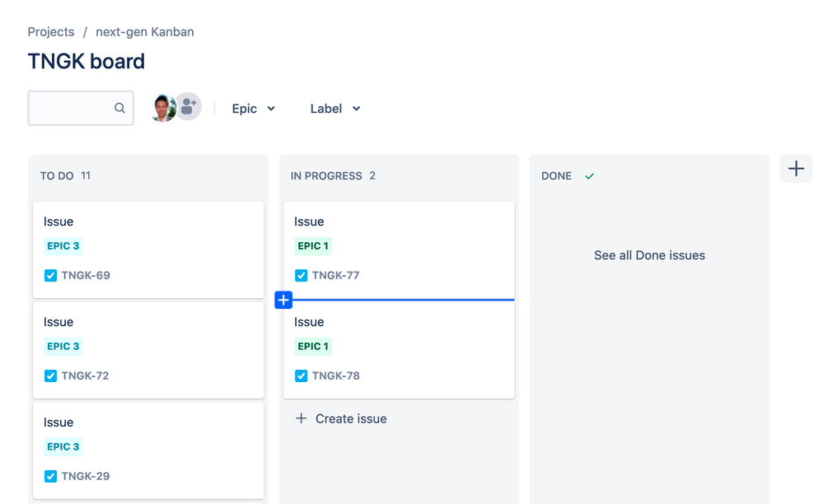Click task type icon on TNGK-29
The width and height of the screenshot is (823, 504).
pyautogui.click(x=50, y=476)
